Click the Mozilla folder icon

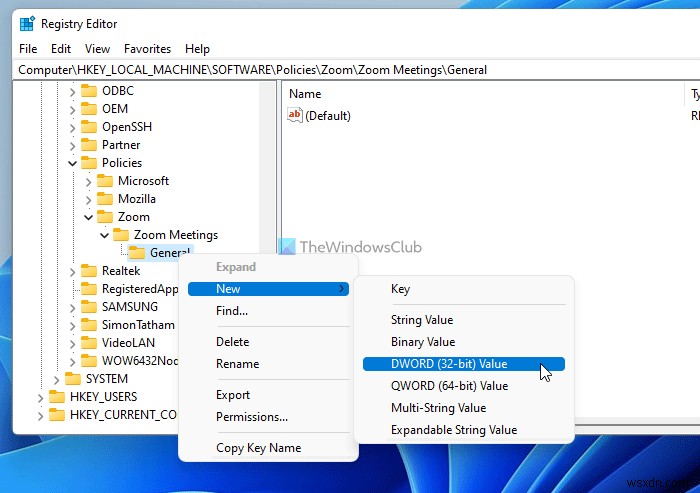point(105,199)
